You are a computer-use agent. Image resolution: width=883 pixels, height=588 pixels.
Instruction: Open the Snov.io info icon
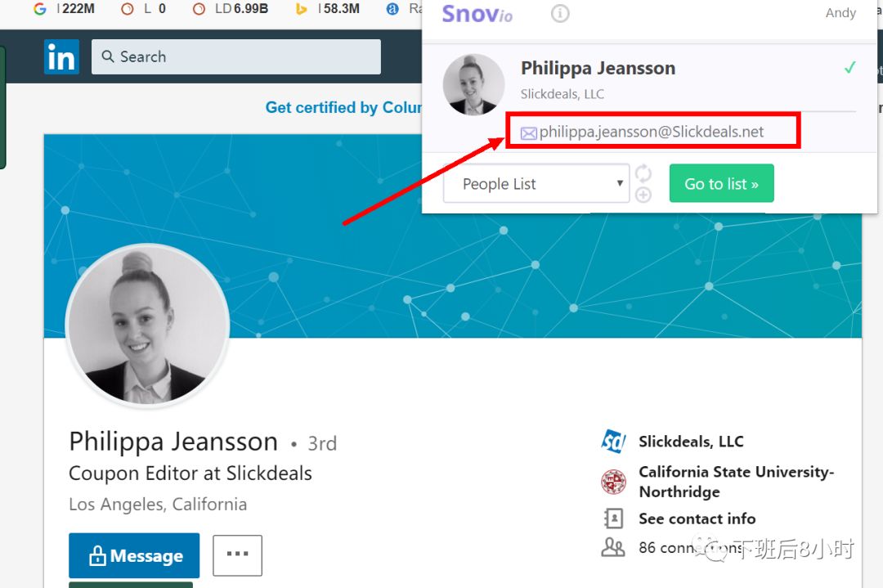click(x=560, y=13)
